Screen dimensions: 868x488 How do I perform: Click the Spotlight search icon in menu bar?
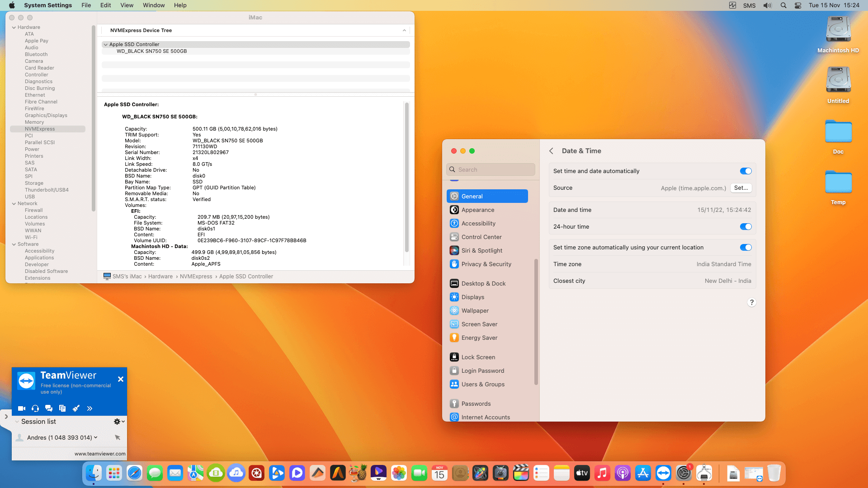pyautogui.click(x=783, y=5)
